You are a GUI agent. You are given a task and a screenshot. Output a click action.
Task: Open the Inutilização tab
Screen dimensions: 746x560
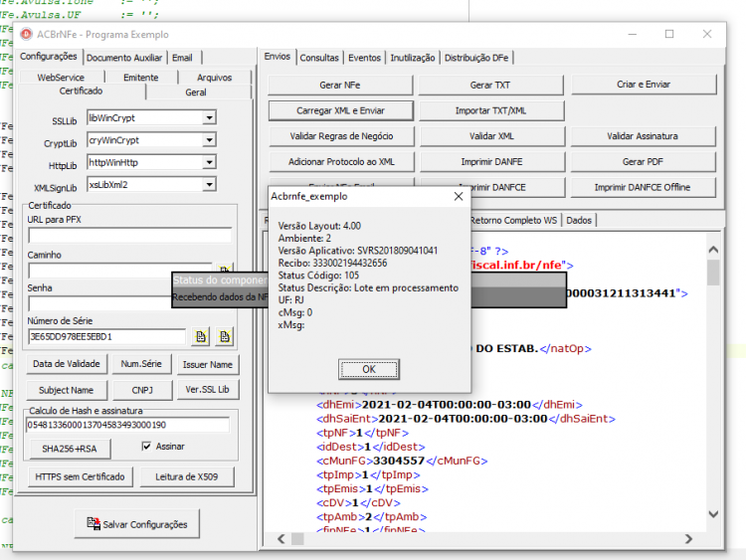pos(413,58)
